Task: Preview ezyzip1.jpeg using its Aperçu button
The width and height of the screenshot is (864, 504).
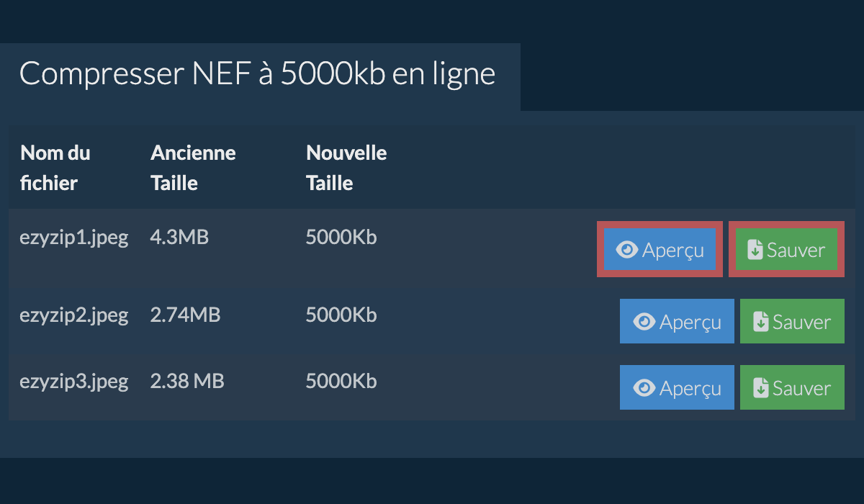Action: (x=660, y=250)
